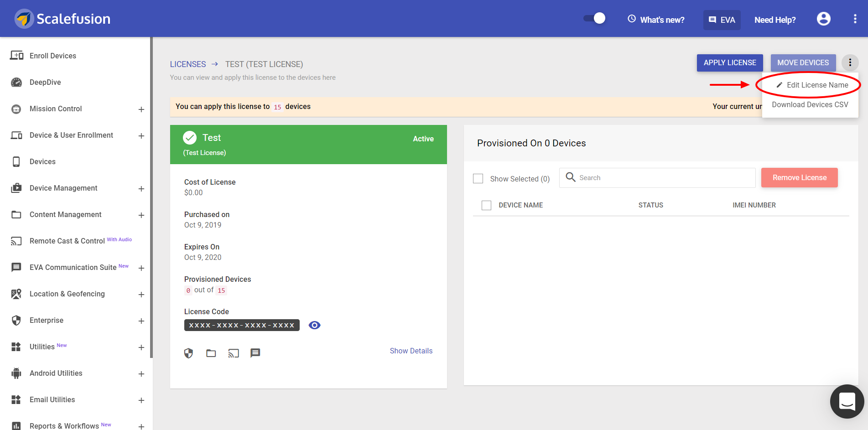
Task: Click the cast feature icon on license card
Action: click(234, 353)
